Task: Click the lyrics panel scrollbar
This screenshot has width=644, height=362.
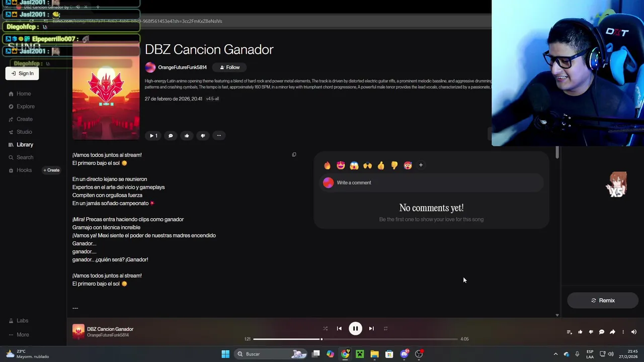Action: [x=557, y=153]
